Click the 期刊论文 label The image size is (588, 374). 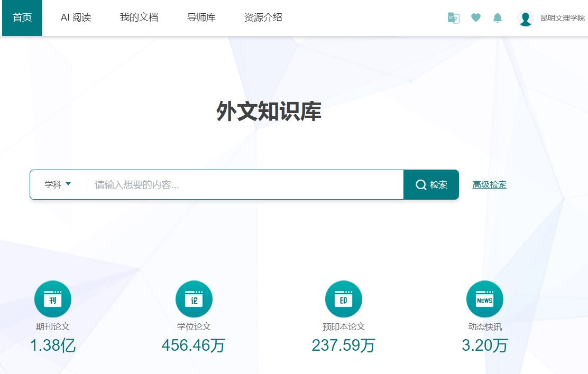53,327
